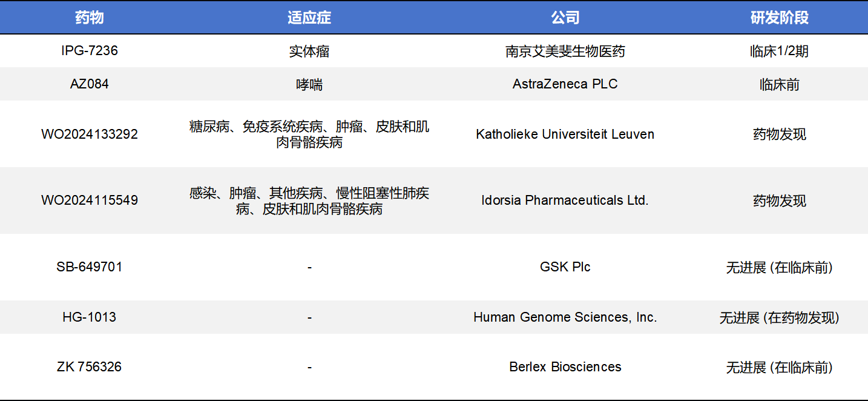The width and height of the screenshot is (868, 401).
Task: Click the 临床1/2期 stage cell
Action: (779, 51)
